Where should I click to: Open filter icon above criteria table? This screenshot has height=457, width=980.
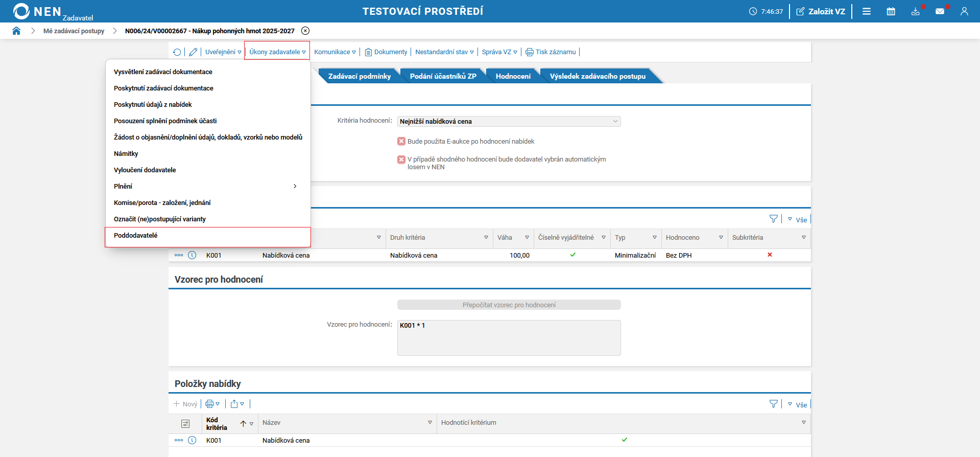point(774,219)
